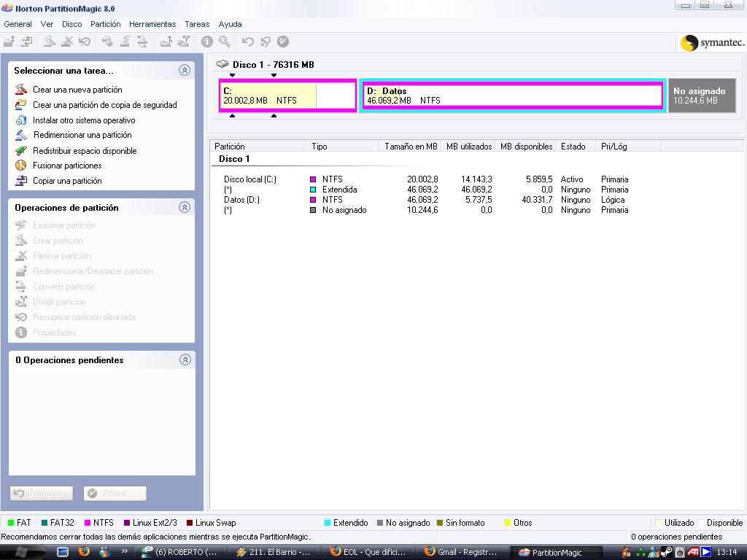Viewport: 747px width, 560px height.
Task: Click Crear una partición de copia de seguridad
Action: [x=104, y=105]
